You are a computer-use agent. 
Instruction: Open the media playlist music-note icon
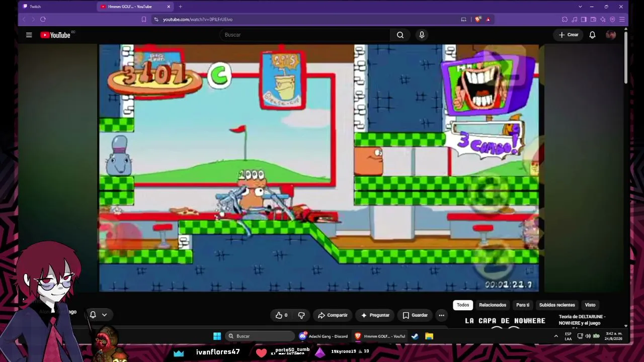[574, 19]
